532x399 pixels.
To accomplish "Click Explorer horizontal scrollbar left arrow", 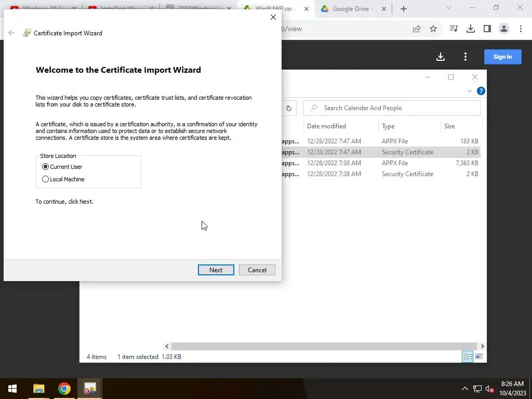I will [167, 346].
